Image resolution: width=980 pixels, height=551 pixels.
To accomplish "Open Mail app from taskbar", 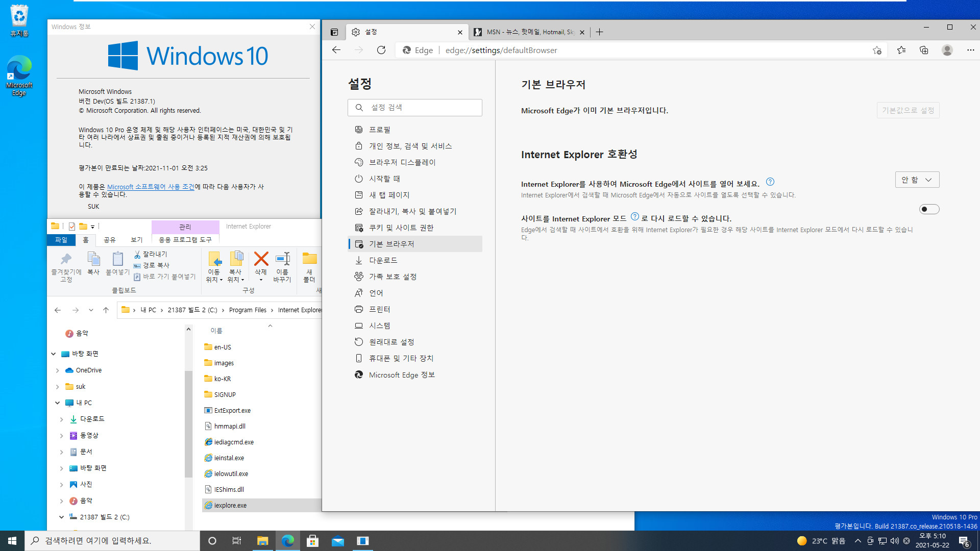I will [338, 541].
